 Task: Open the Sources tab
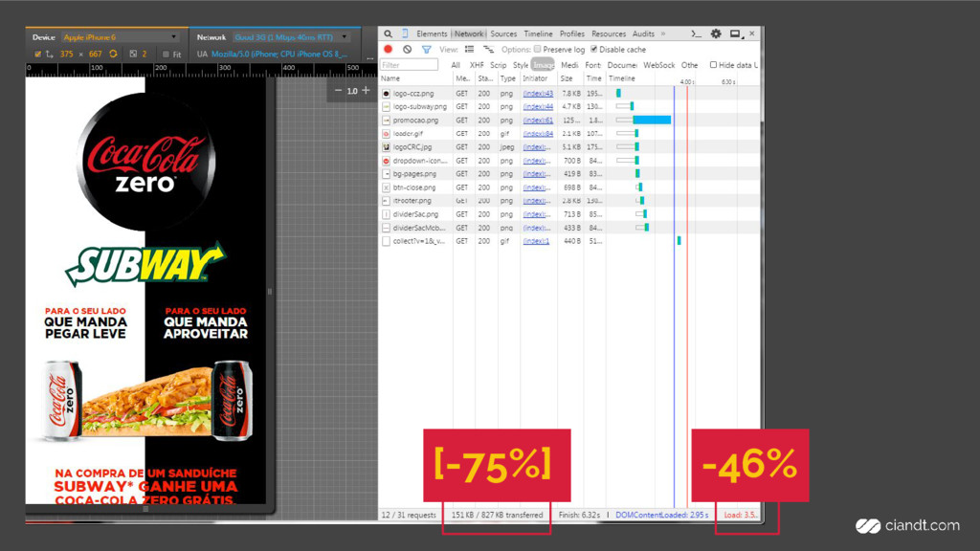(x=503, y=33)
